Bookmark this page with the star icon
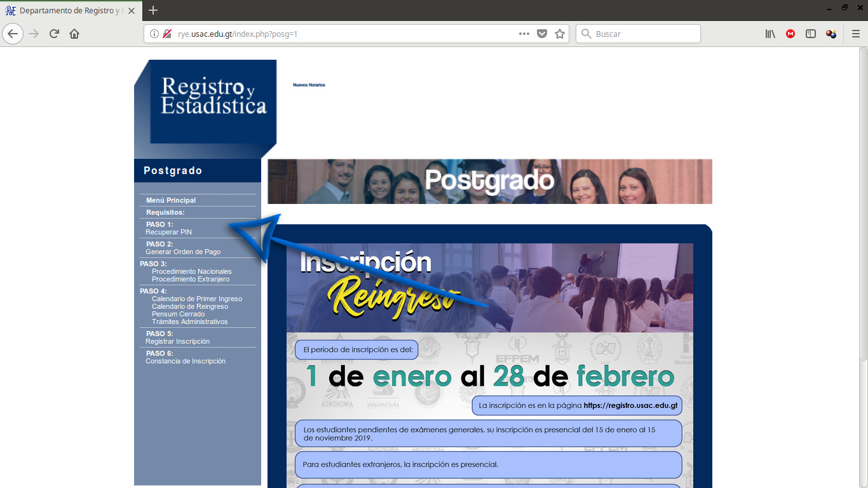Screen dimensions: 868x488 point(560,34)
